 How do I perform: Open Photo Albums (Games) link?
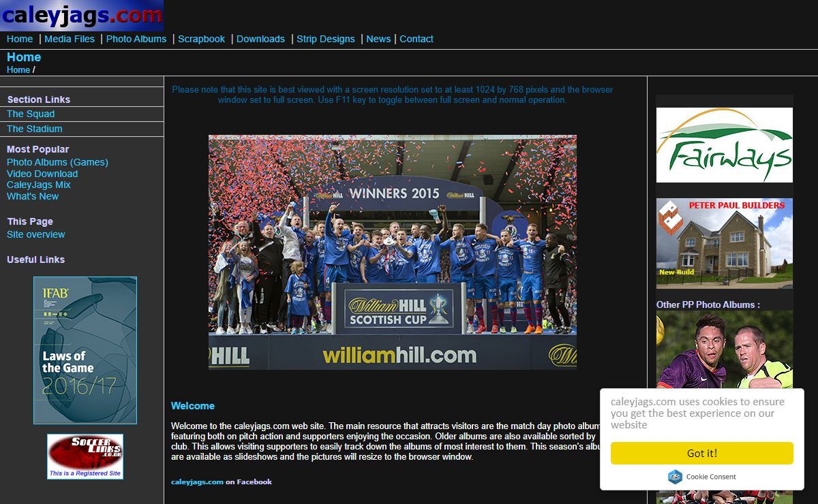click(57, 162)
